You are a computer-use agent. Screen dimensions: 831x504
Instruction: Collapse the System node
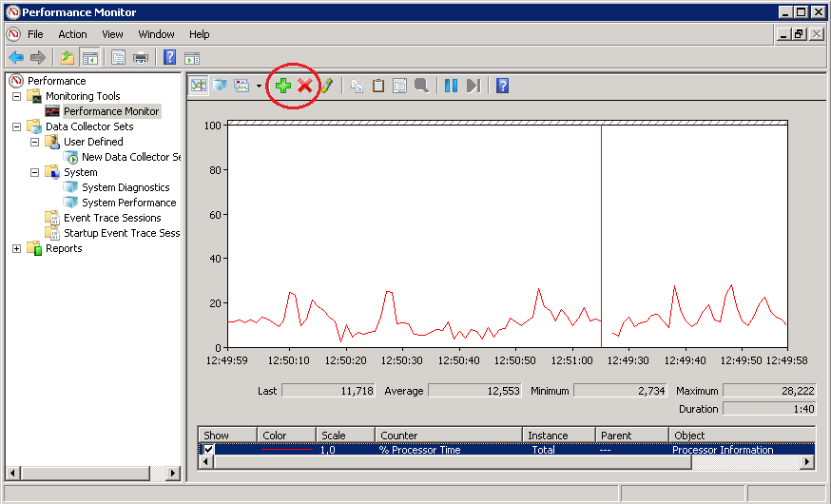click(x=35, y=172)
